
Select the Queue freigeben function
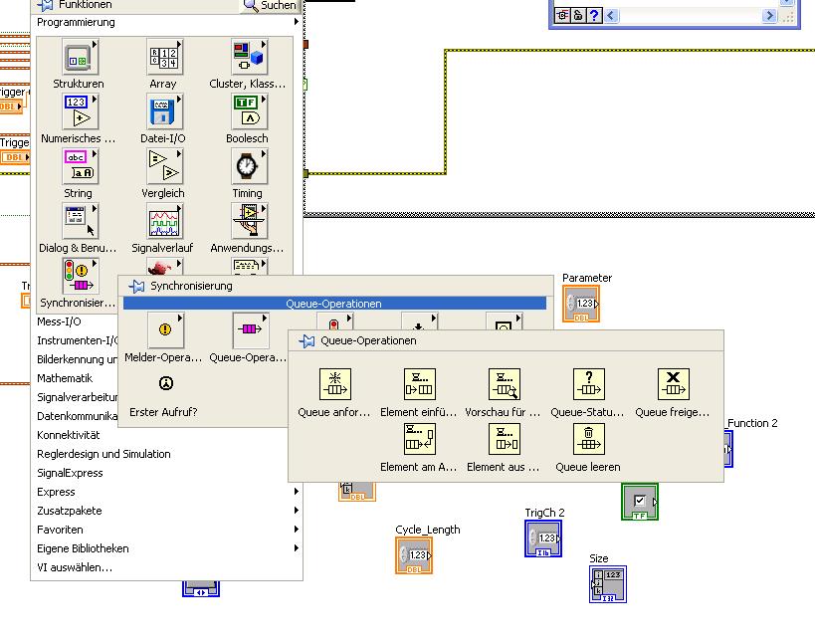tap(674, 384)
